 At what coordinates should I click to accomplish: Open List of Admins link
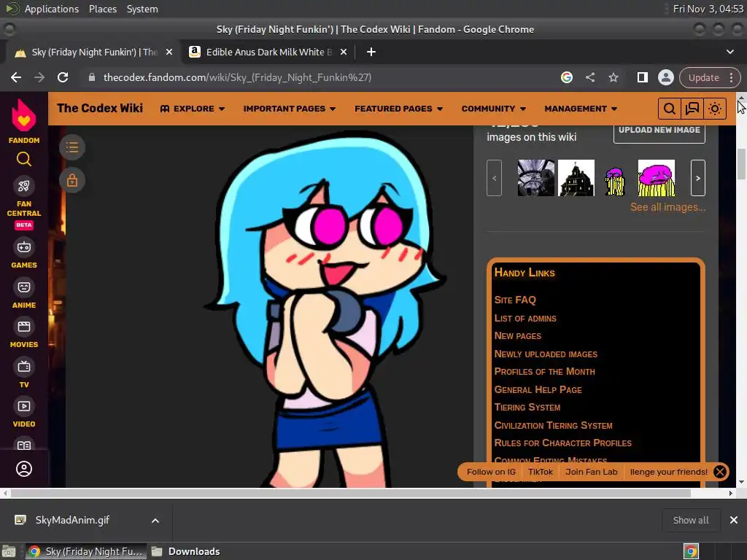(x=525, y=318)
